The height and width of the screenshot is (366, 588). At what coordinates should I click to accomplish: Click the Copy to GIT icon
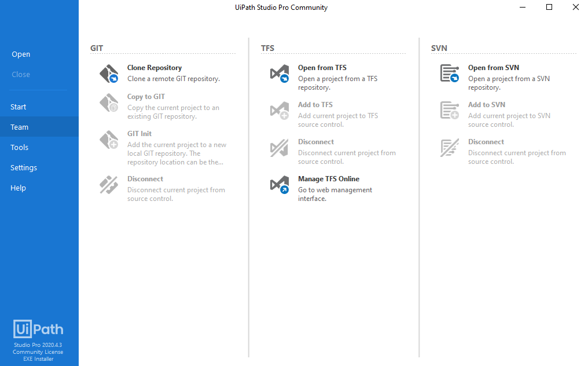(x=109, y=103)
